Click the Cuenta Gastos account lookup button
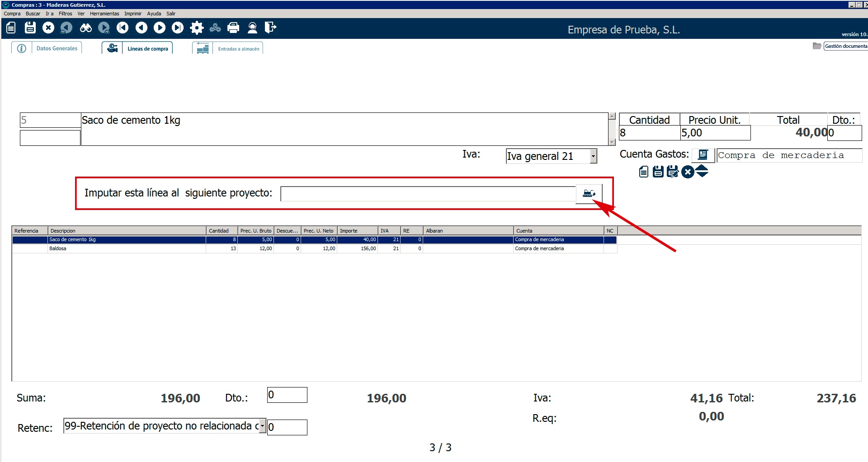The width and height of the screenshot is (868, 462). coord(703,155)
